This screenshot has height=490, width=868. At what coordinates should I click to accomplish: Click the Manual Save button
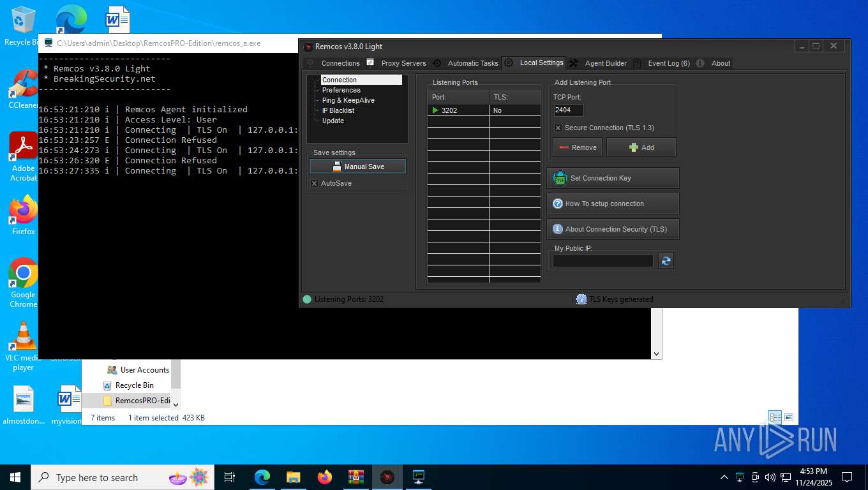click(357, 167)
